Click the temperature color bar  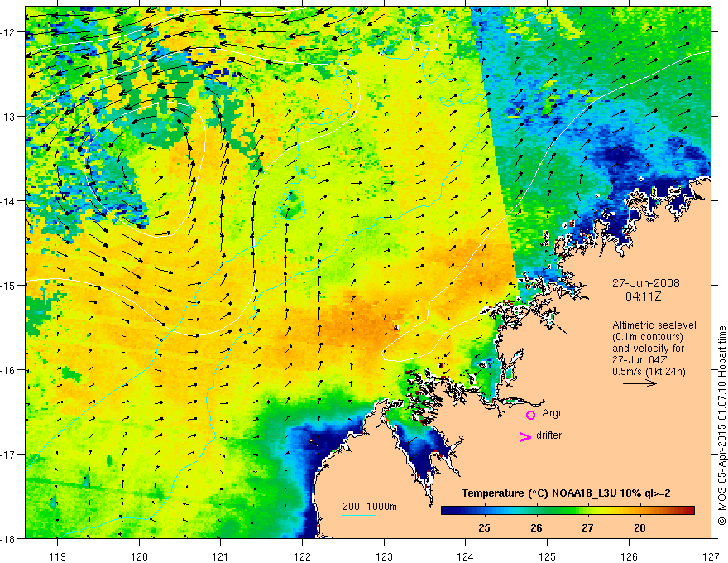point(568,510)
